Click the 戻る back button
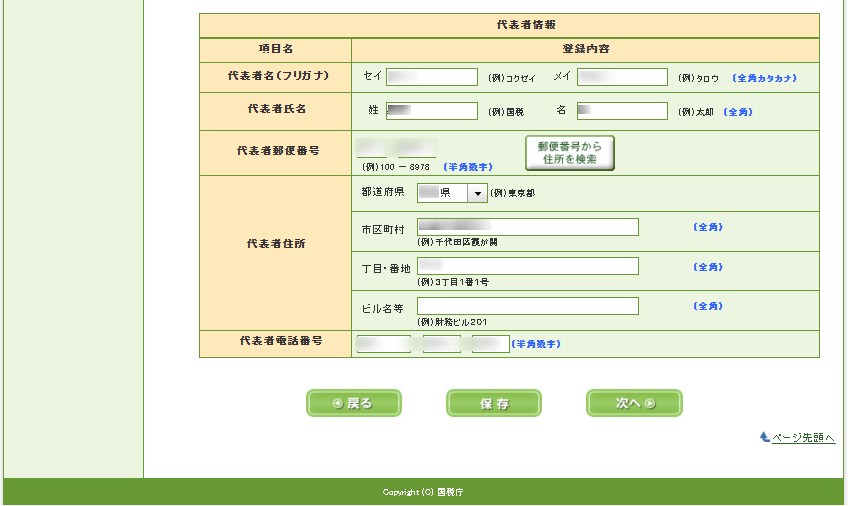 click(x=354, y=403)
